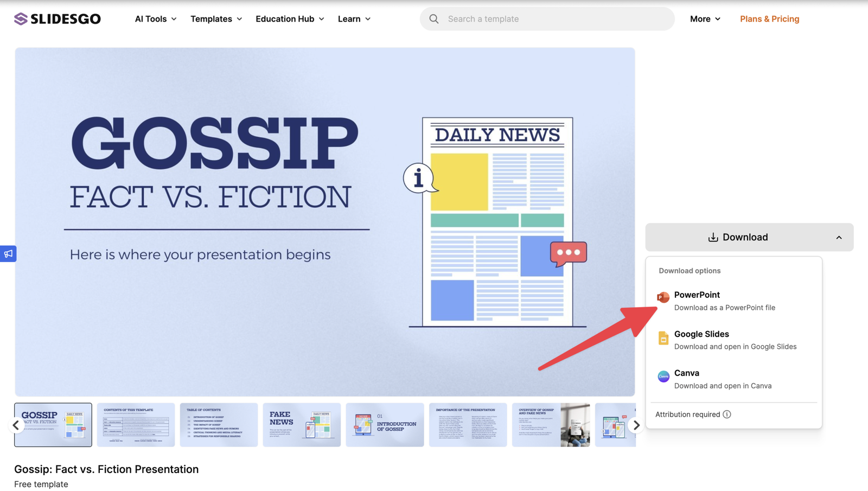Open the Learn menu
This screenshot has width=868, height=491.
354,19
